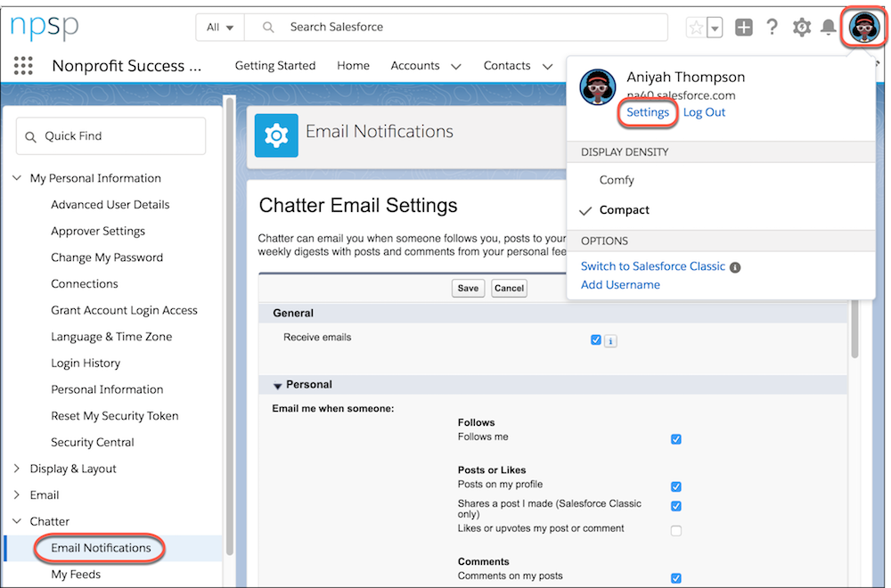Viewport: 891px width, 588px height.
Task: Uncheck the Receive emails checkbox
Action: click(595, 339)
